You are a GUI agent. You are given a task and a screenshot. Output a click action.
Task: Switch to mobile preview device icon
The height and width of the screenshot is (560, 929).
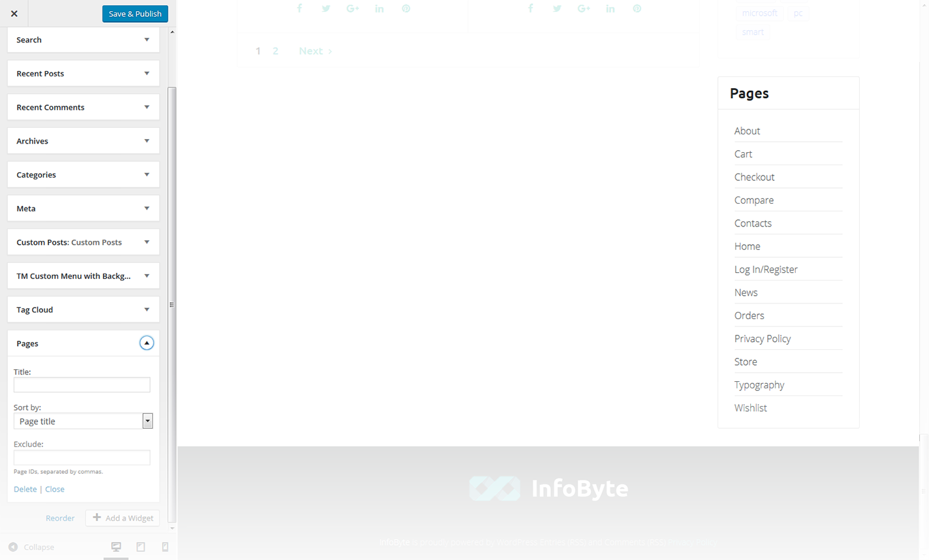coord(165,547)
